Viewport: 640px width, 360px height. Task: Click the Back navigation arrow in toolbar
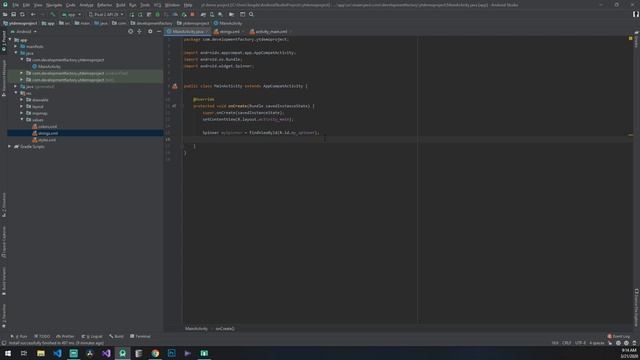point(33,14)
